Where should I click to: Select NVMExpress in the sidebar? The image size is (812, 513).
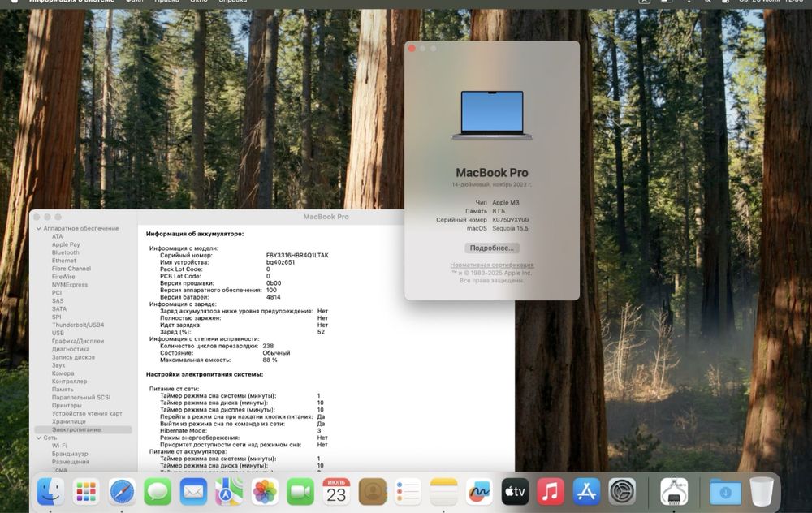click(x=69, y=285)
